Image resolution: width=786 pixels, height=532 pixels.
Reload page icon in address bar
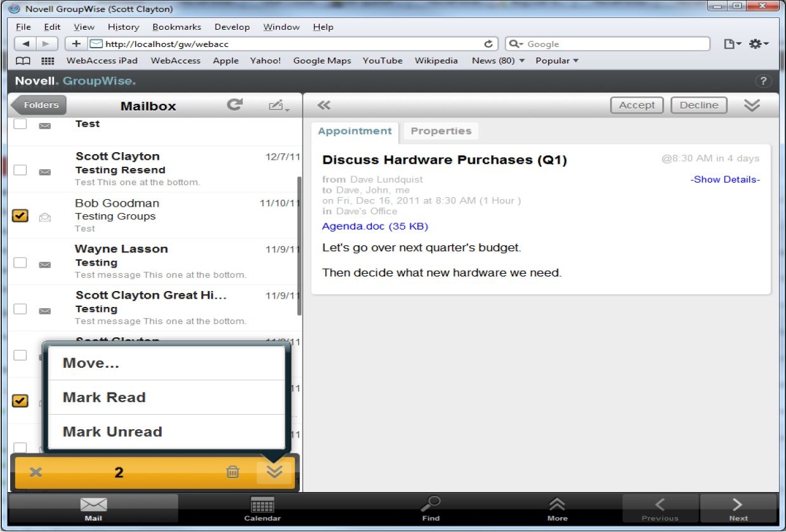pos(488,44)
